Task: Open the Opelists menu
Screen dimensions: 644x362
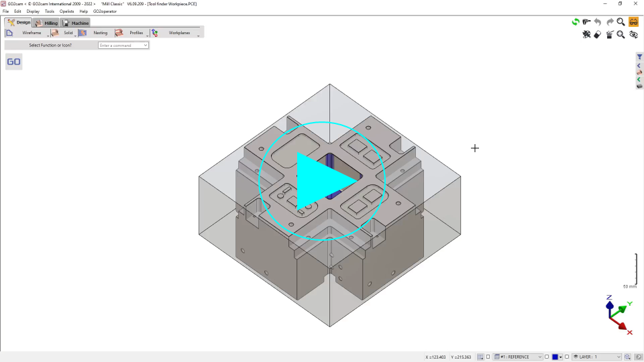Action: pos(66,11)
